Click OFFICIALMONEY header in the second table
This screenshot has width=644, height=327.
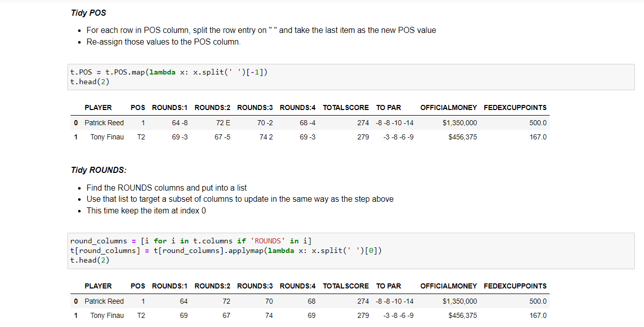coord(449,286)
